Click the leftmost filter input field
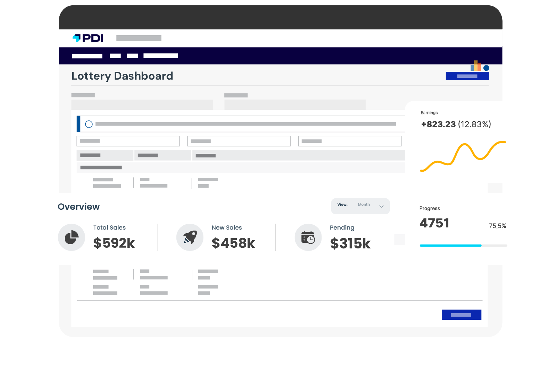 128,141
